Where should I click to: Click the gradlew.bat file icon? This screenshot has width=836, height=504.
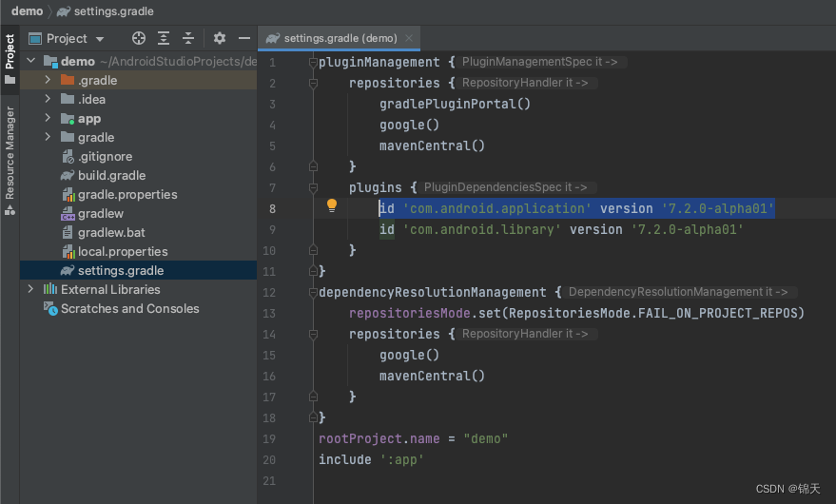[x=68, y=233]
